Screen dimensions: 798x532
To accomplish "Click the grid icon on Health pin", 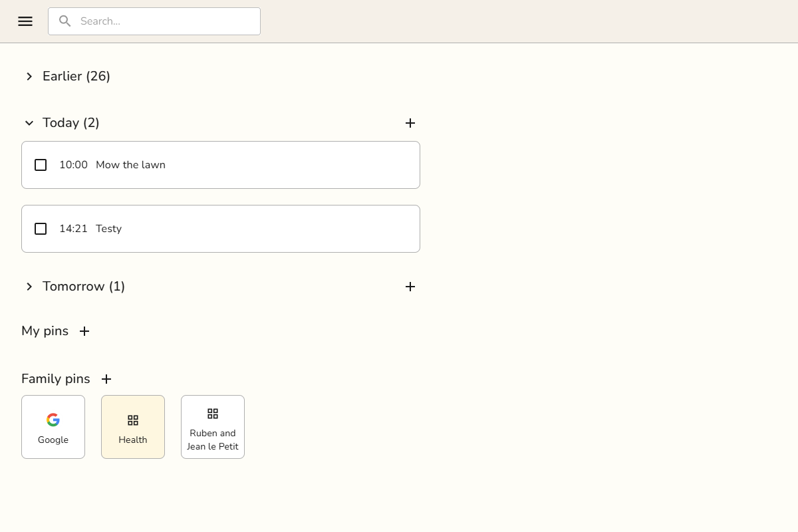I will (x=133, y=420).
